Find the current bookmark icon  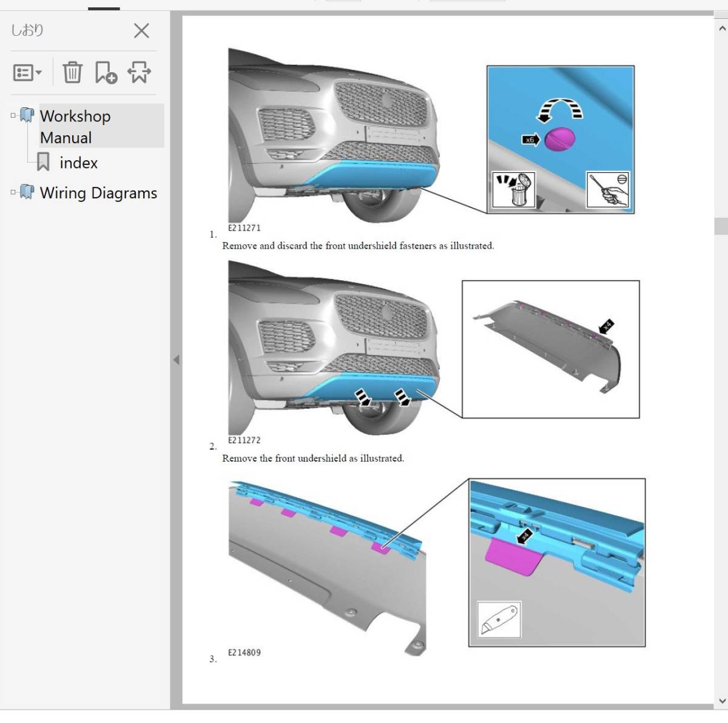point(139,72)
